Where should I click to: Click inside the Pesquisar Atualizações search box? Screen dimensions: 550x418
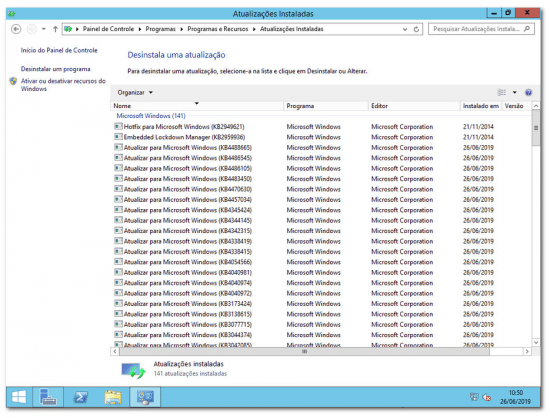point(481,29)
